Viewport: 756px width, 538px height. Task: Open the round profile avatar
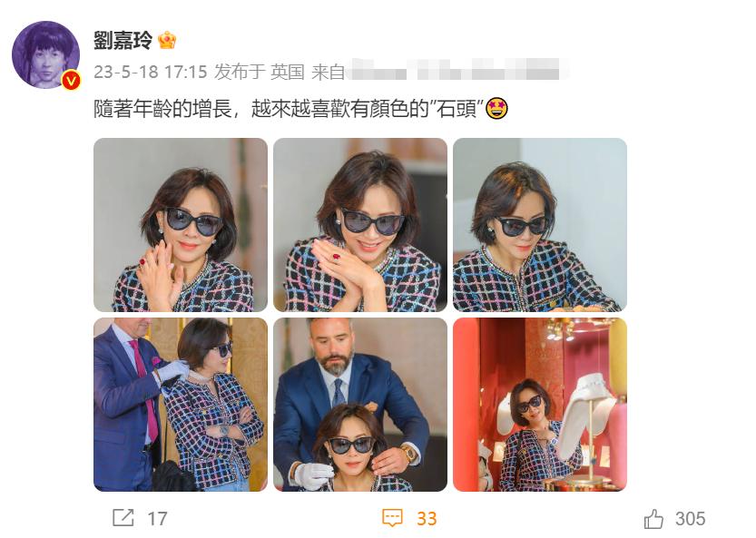tap(45, 55)
